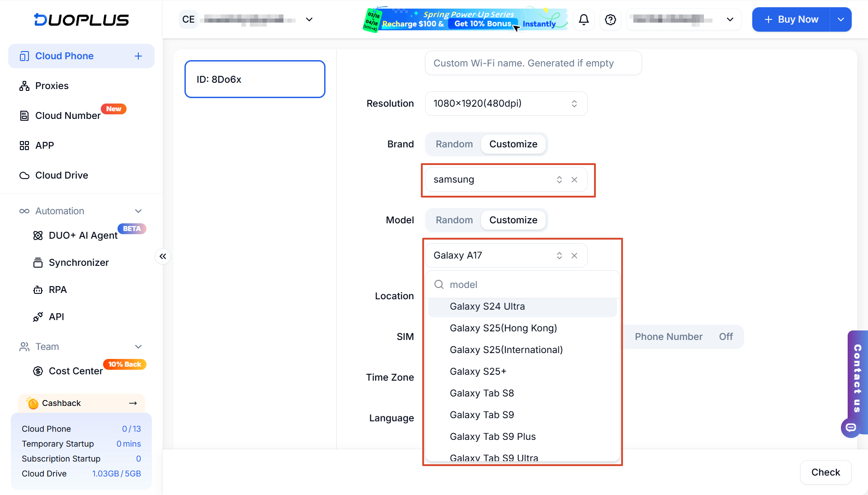Image resolution: width=868 pixels, height=495 pixels.
Task: Select Customize for Brand
Action: pyautogui.click(x=513, y=144)
